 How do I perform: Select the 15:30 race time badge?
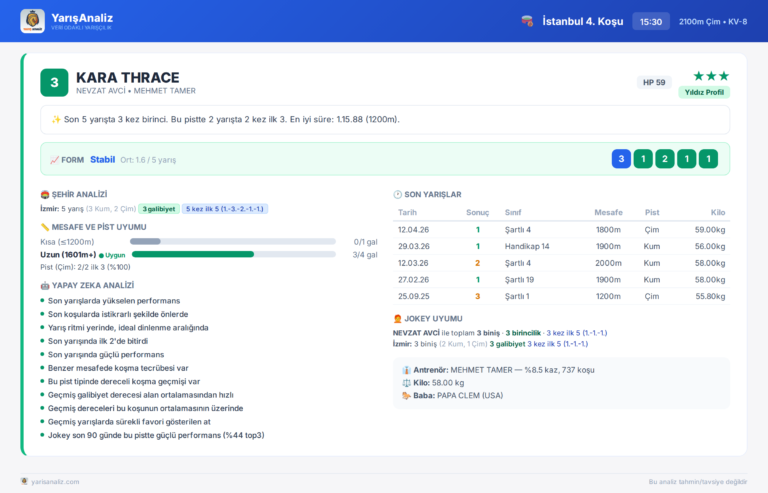pos(651,22)
